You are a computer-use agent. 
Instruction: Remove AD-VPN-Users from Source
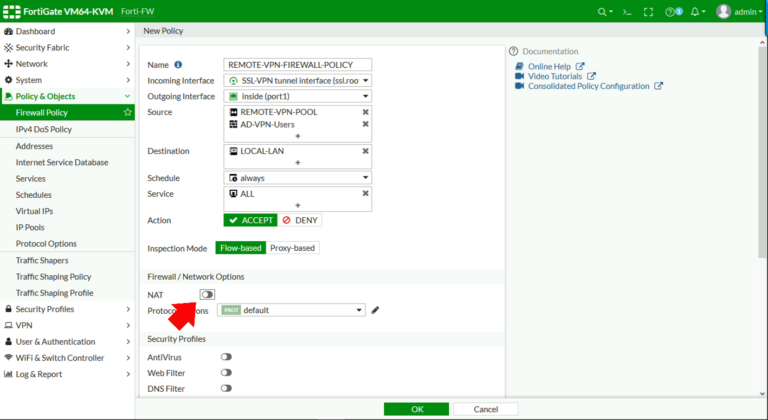[365, 124]
